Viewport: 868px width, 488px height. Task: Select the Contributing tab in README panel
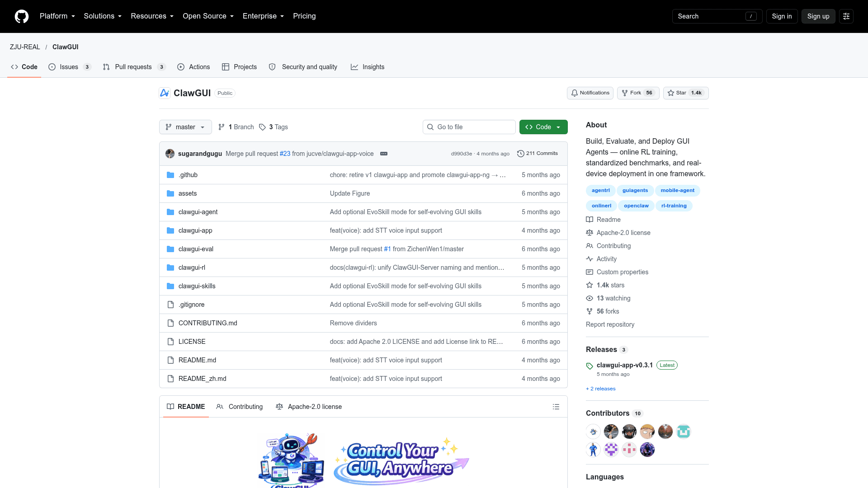(x=240, y=407)
